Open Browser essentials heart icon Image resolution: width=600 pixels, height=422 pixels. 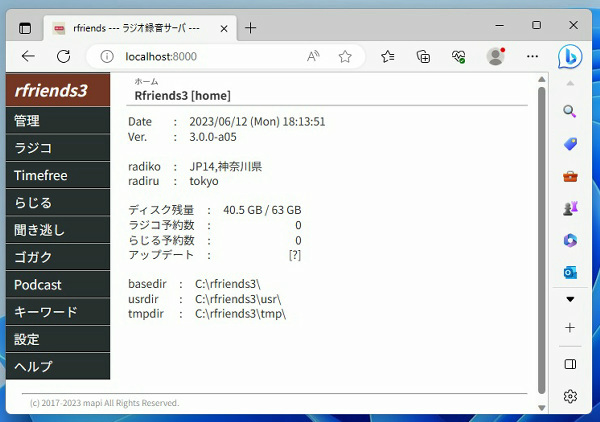[x=458, y=57]
